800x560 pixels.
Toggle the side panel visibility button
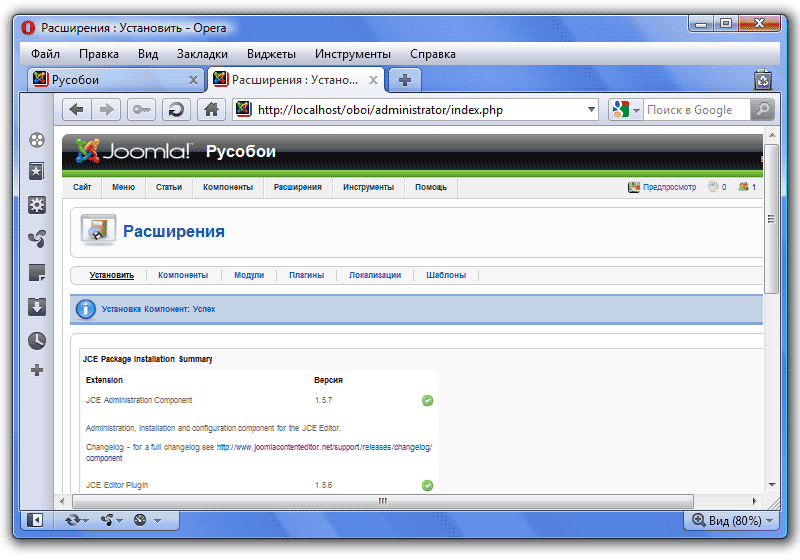[x=35, y=520]
